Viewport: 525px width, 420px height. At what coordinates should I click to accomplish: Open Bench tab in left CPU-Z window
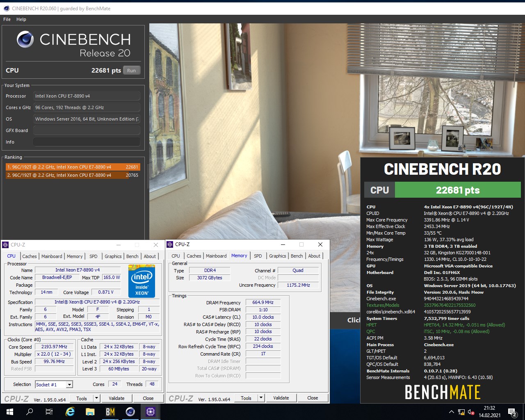pyautogui.click(x=132, y=256)
